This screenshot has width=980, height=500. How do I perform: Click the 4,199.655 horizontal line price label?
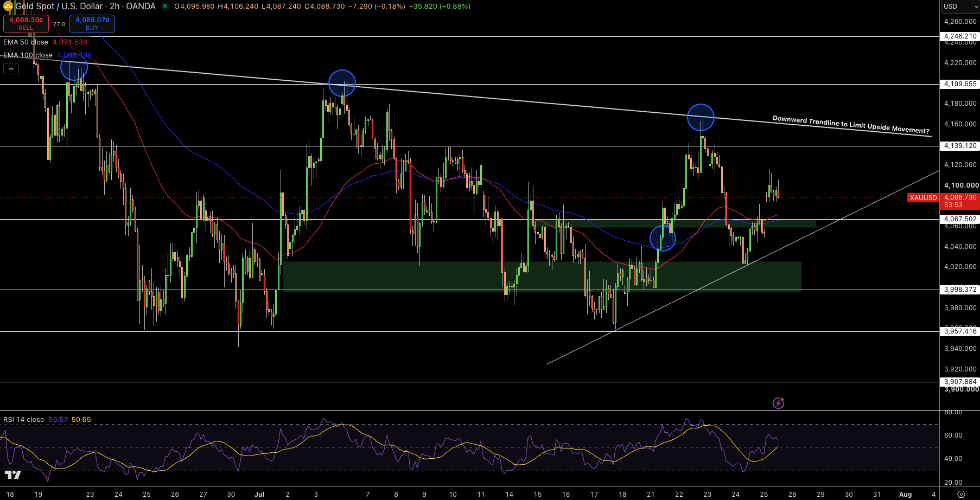[x=960, y=84]
